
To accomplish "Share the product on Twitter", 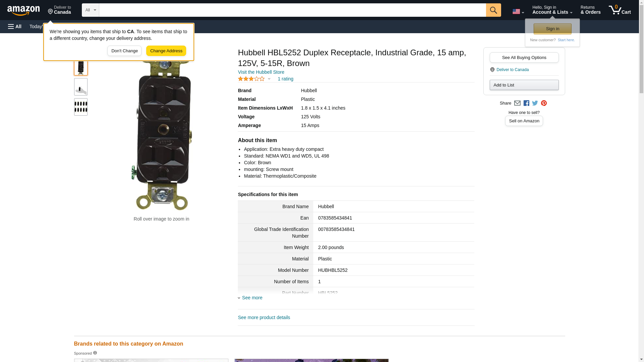I will coord(535,103).
